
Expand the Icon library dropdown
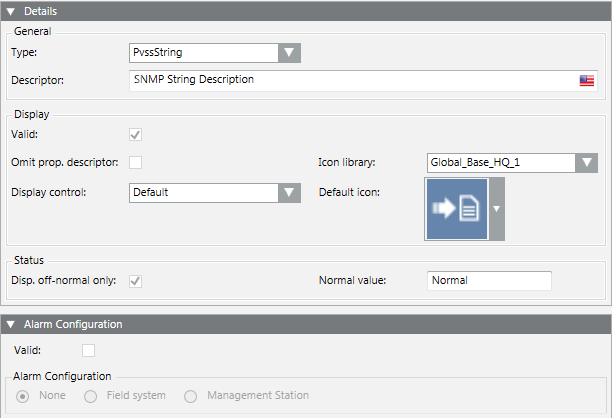tap(587, 162)
